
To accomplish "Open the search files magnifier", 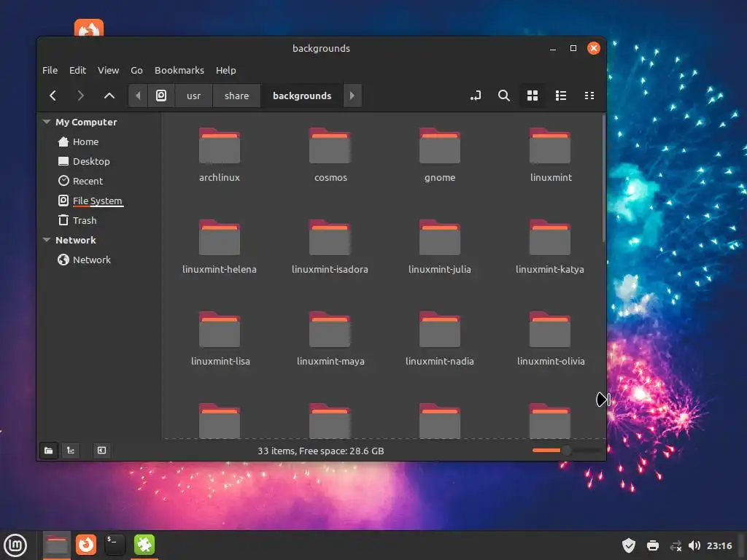I will click(x=503, y=96).
